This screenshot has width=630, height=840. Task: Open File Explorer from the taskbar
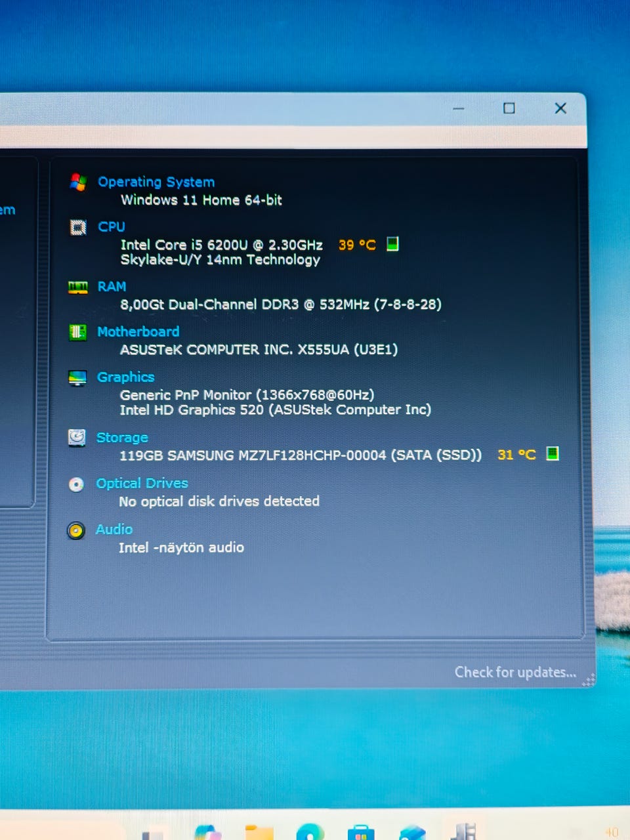click(x=259, y=832)
